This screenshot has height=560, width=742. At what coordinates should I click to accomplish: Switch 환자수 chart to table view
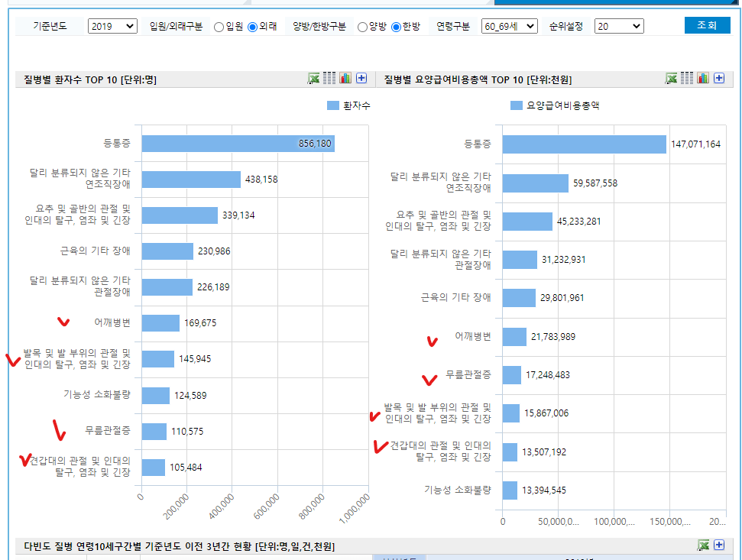pyautogui.click(x=329, y=77)
